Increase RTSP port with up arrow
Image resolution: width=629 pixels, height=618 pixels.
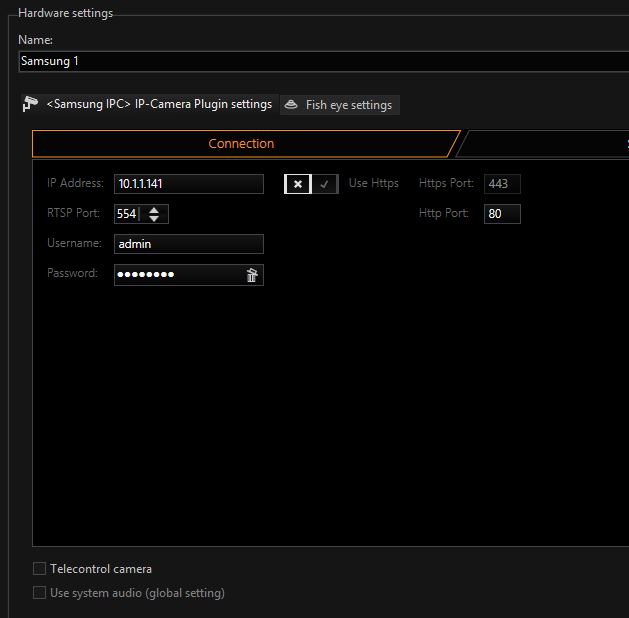(x=154, y=209)
